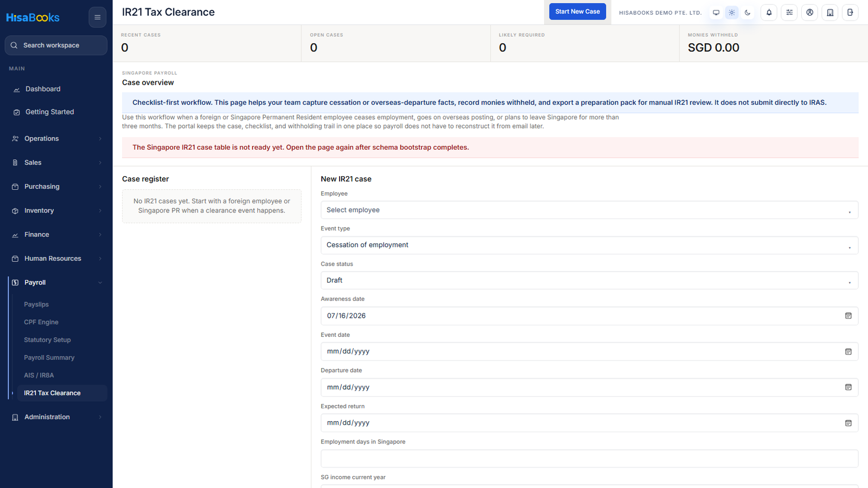Expand the Inventory menu chevron
868x488 pixels.
click(x=100, y=211)
